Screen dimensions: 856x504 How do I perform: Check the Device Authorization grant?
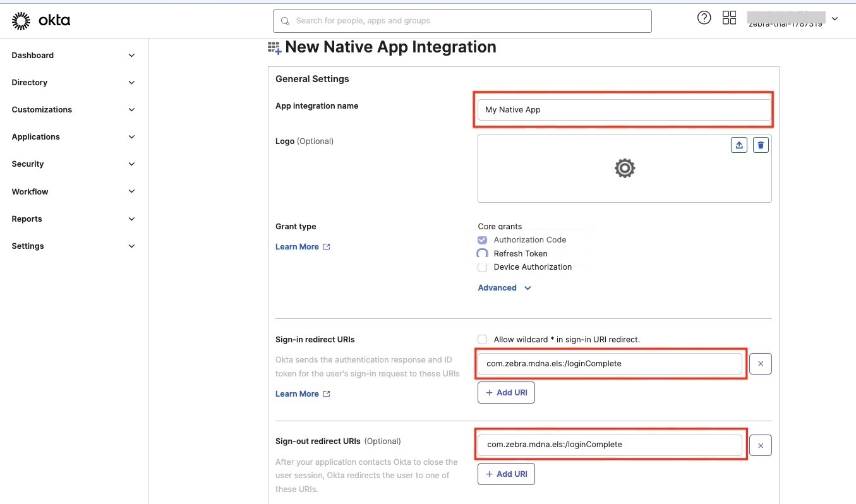483,267
